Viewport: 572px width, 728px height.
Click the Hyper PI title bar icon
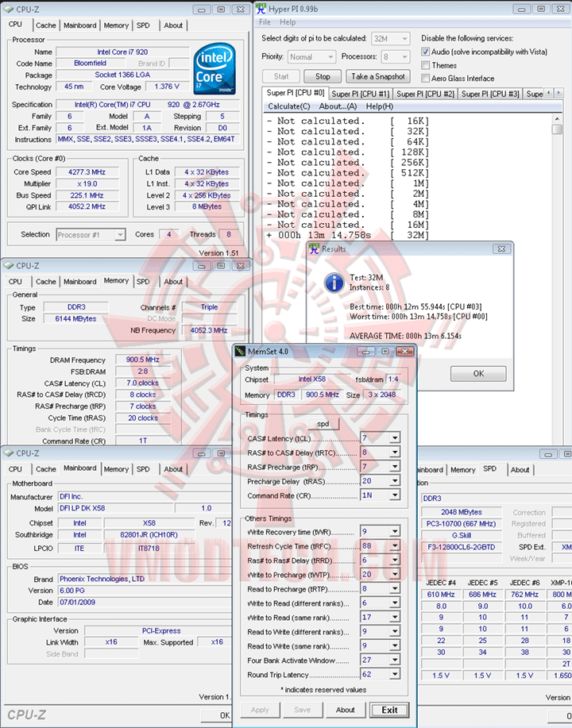tap(261, 9)
